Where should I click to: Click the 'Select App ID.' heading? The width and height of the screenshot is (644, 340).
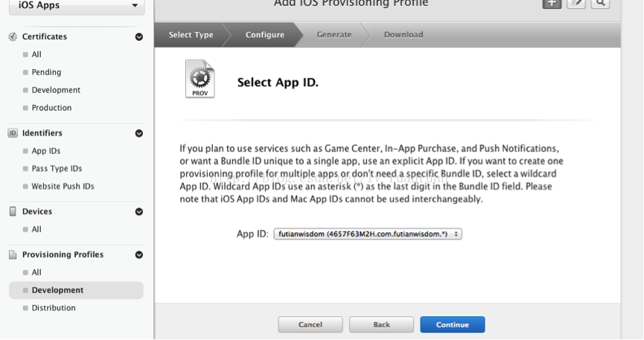[278, 82]
